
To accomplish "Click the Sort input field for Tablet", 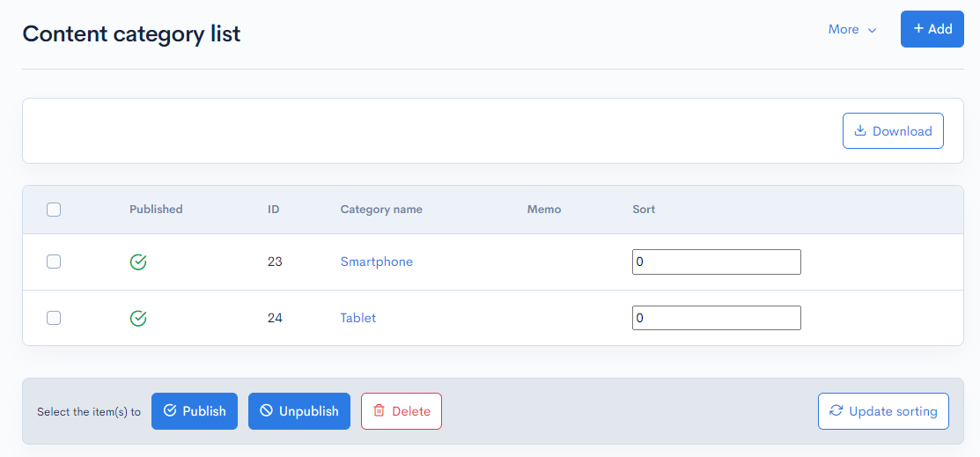I will [716, 318].
